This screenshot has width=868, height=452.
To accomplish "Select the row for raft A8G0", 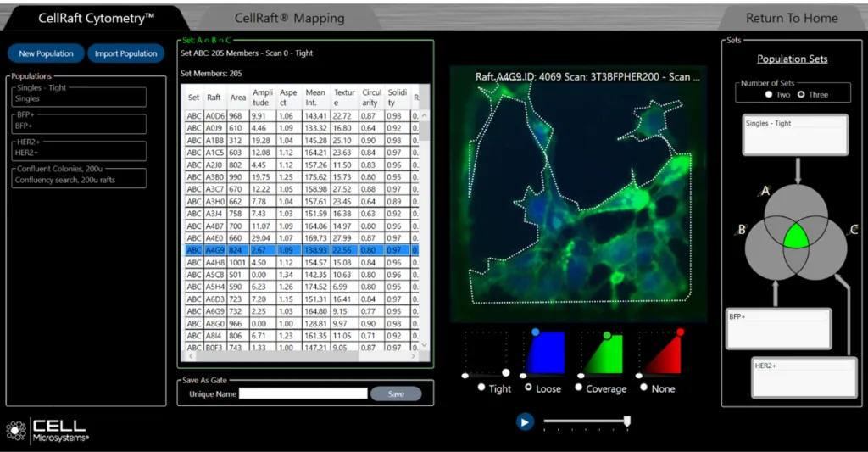I will (301, 323).
